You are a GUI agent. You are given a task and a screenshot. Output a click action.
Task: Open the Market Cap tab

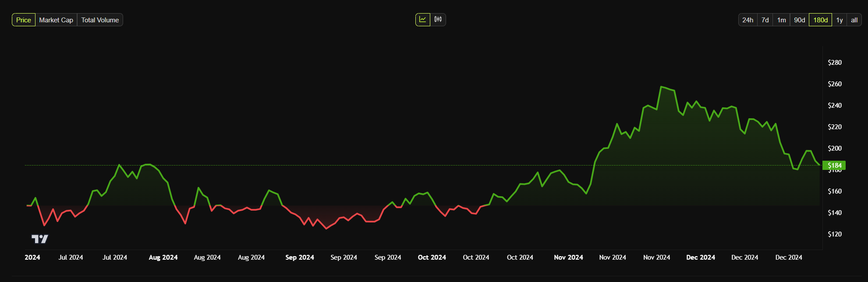coord(56,20)
